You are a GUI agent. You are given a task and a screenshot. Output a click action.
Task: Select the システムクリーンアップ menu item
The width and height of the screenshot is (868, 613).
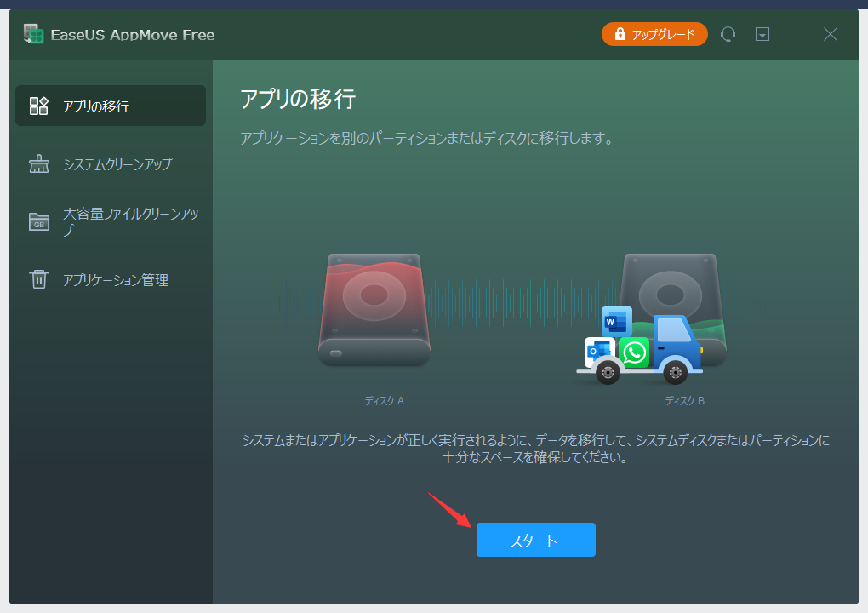[117, 164]
